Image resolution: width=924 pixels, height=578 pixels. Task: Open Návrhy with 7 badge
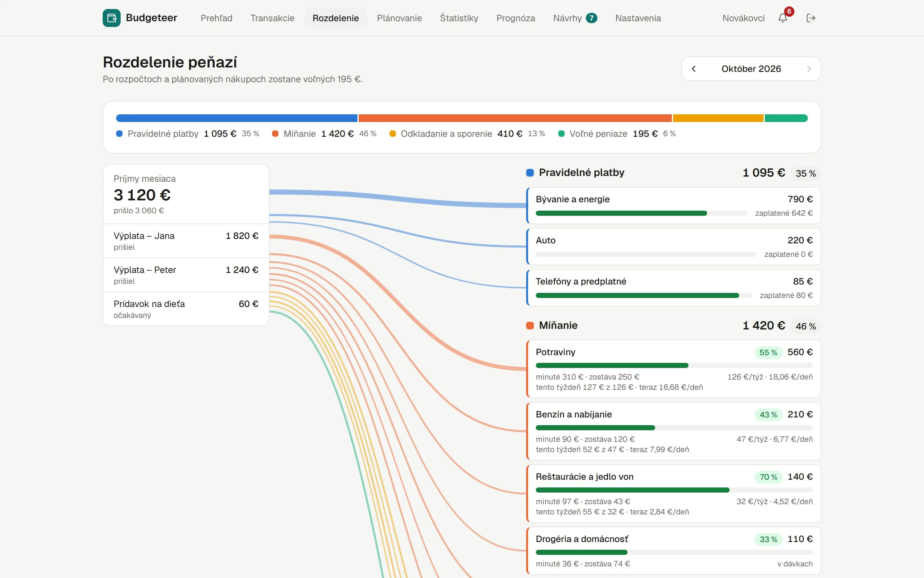coord(575,18)
